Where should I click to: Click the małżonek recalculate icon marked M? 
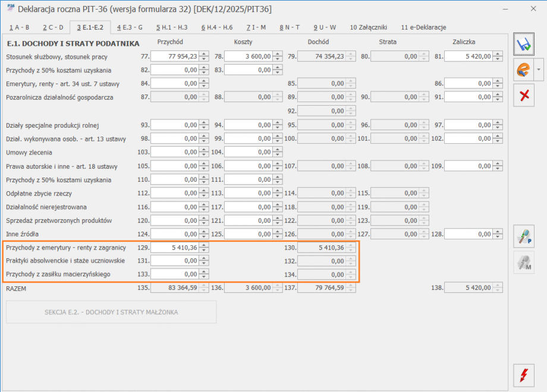pos(524,263)
